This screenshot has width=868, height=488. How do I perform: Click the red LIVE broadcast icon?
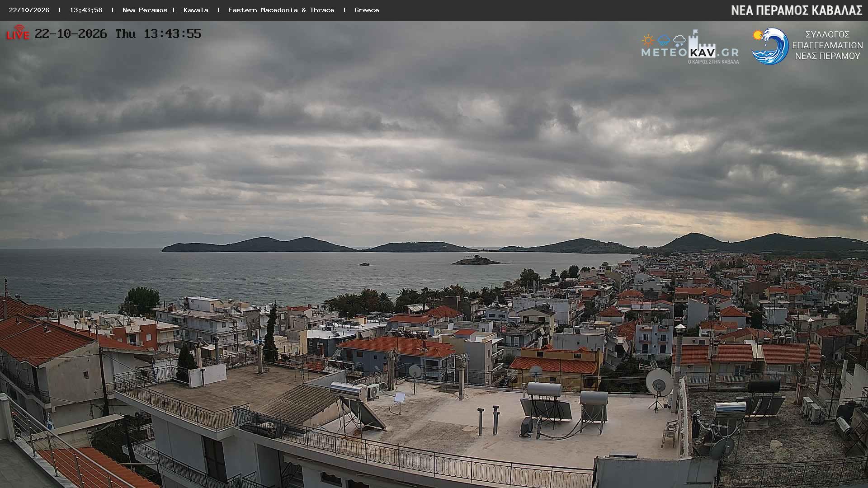pyautogui.click(x=18, y=33)
